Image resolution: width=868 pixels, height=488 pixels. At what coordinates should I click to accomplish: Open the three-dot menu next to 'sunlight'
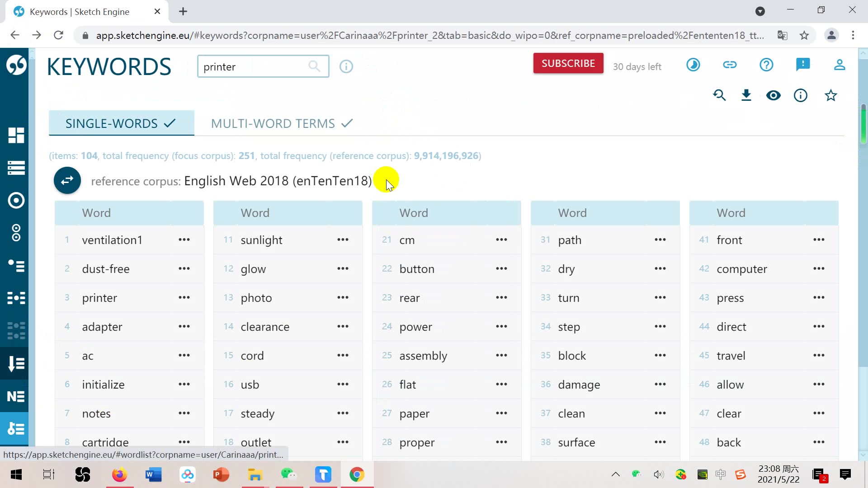click(343, 240)
